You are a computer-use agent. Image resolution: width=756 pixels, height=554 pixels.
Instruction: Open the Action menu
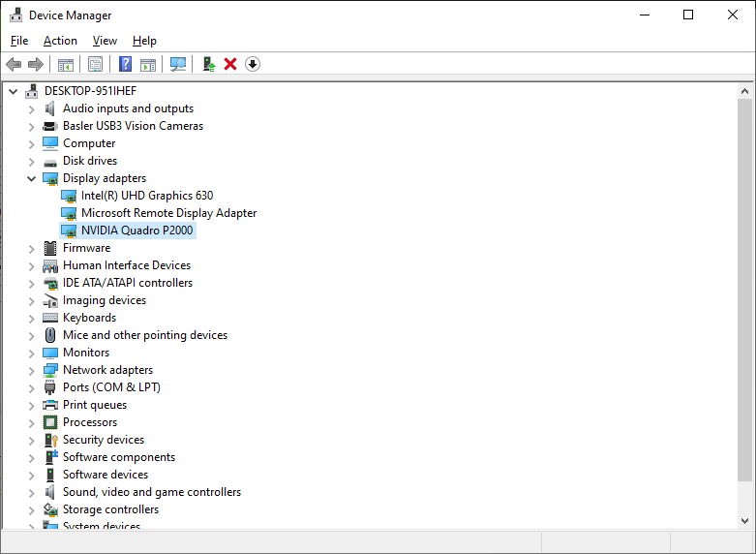coord(60,41)
